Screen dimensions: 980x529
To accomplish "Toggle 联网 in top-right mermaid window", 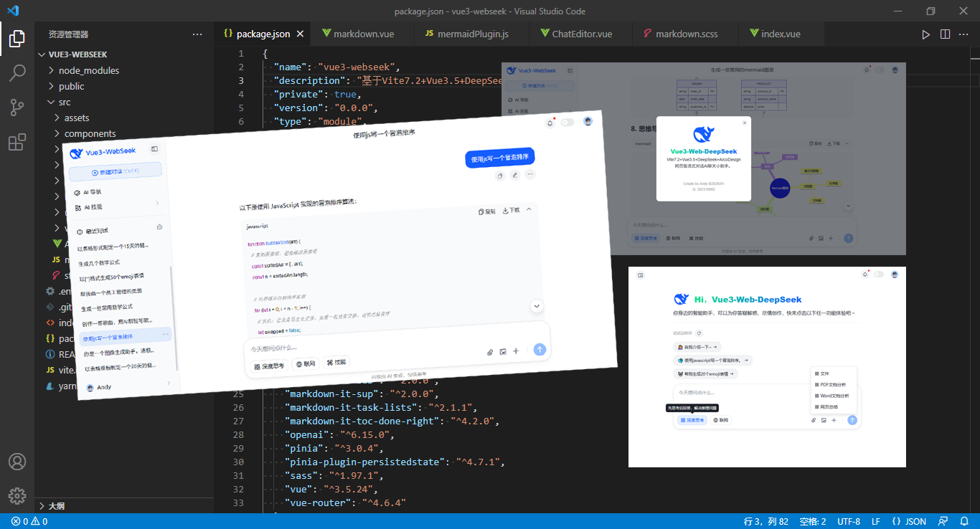I will pos(672,238).
